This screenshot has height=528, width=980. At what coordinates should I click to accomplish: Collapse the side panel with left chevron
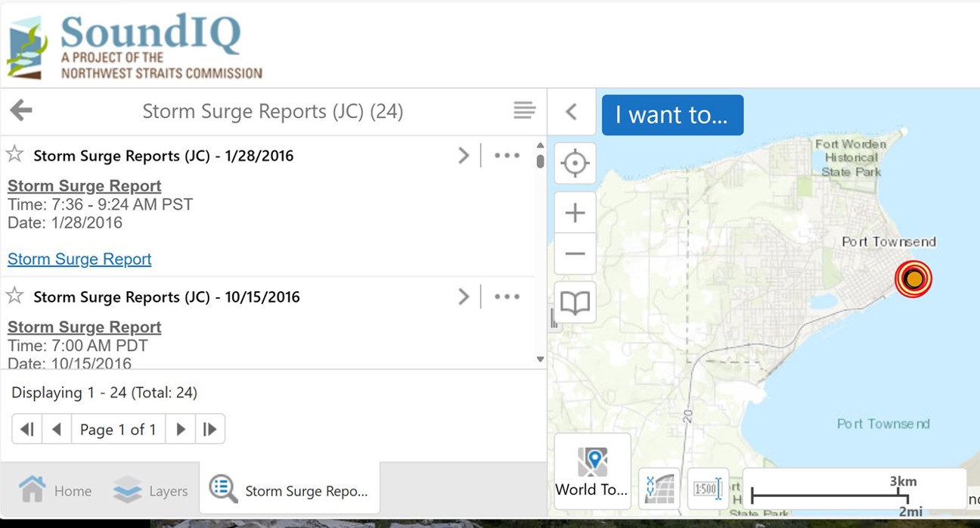click(572, 112)
